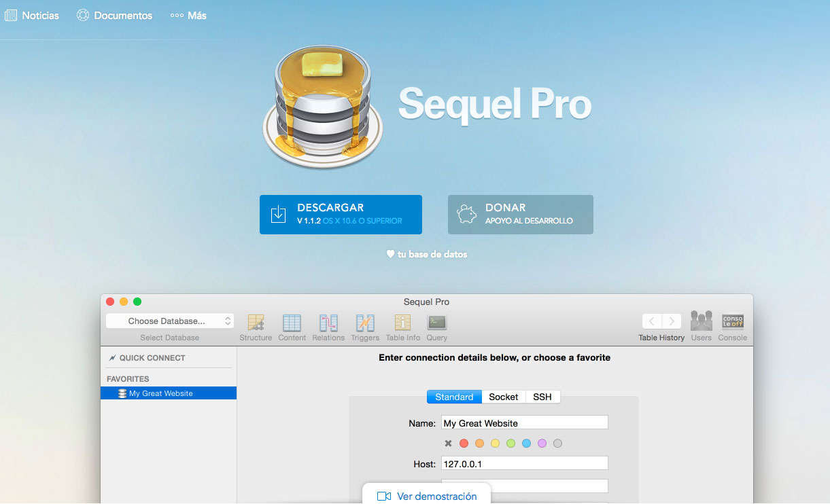830x504 pixels.
Task: Click the DONAR donate button
Action: [521, 215]
